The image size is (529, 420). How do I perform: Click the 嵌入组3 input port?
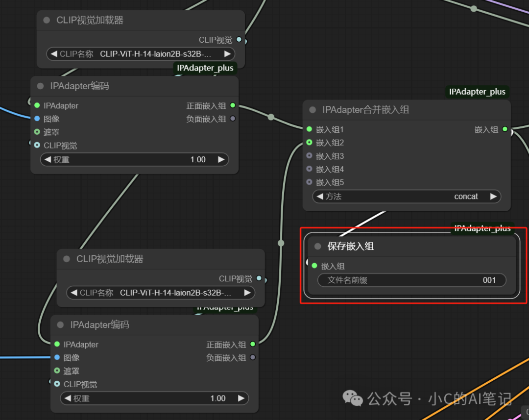coord(309,156)
